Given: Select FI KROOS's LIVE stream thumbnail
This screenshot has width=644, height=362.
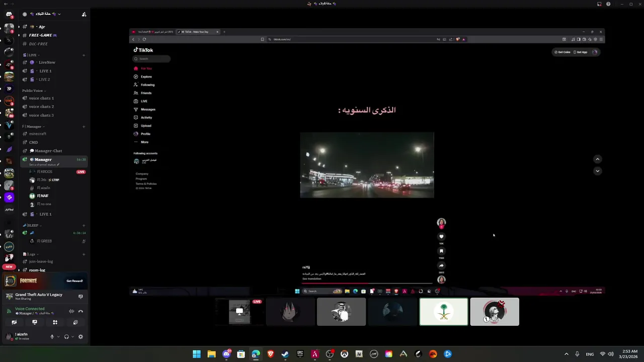Looking at the screenshot, I should [x=239, y=312].
